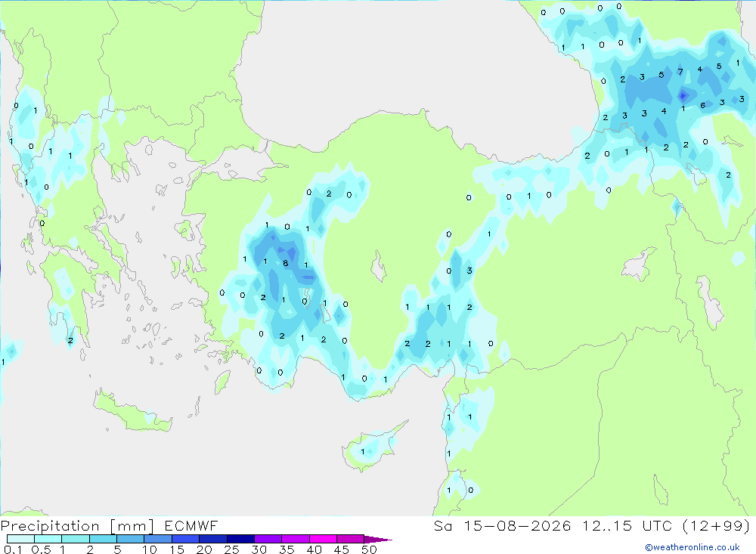Click the '40' legend scale label
This screenshot has height=554, width=756.
pyautogui.click(x=314, y=549)
